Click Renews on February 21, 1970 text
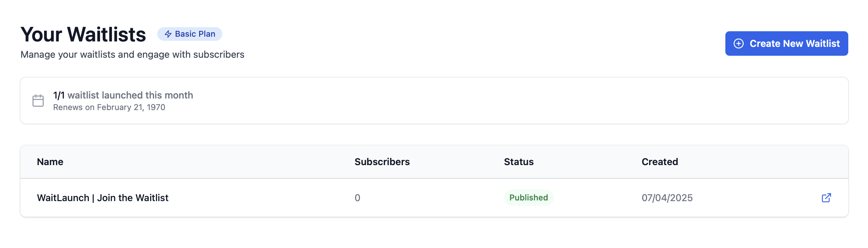The image size is (868, 248). pyautogui.click(x=109, y=107)
